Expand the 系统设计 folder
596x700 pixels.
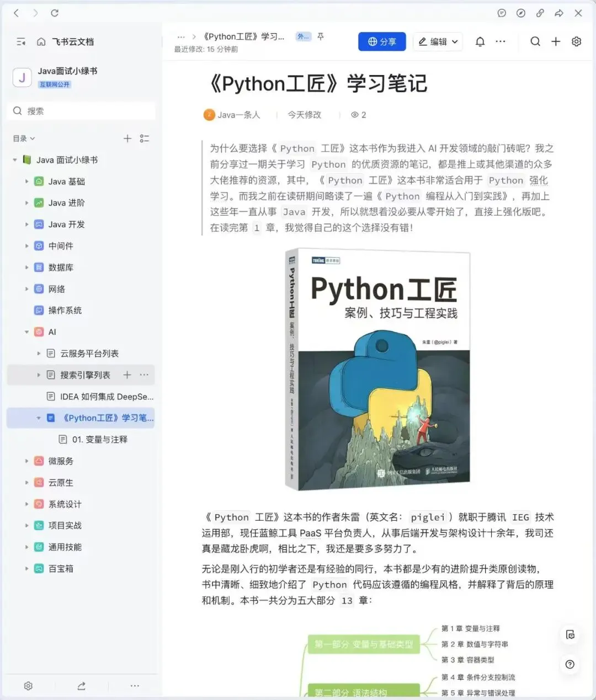coord(26,504)
